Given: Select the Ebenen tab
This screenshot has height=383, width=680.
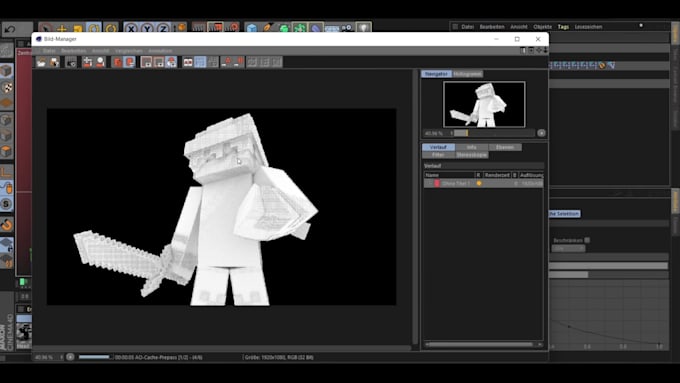Looking at the screenshot, I should 505,147.
